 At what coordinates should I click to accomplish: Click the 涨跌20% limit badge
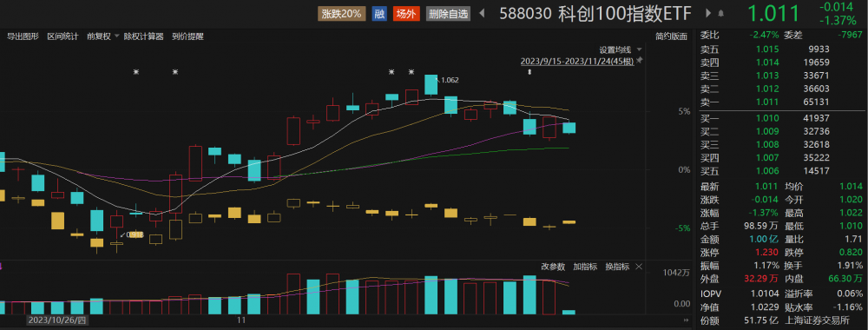pos(341,14)
